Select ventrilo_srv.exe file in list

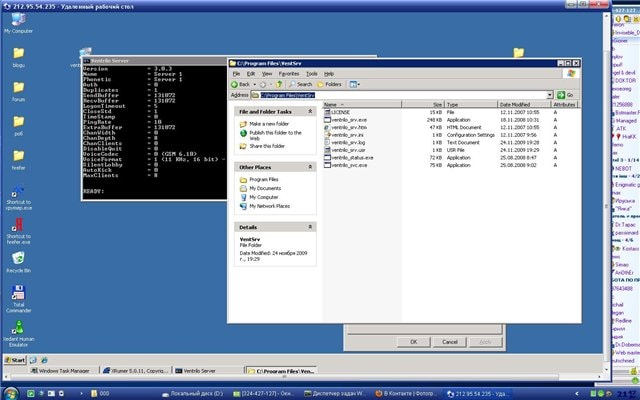(349, 120)
